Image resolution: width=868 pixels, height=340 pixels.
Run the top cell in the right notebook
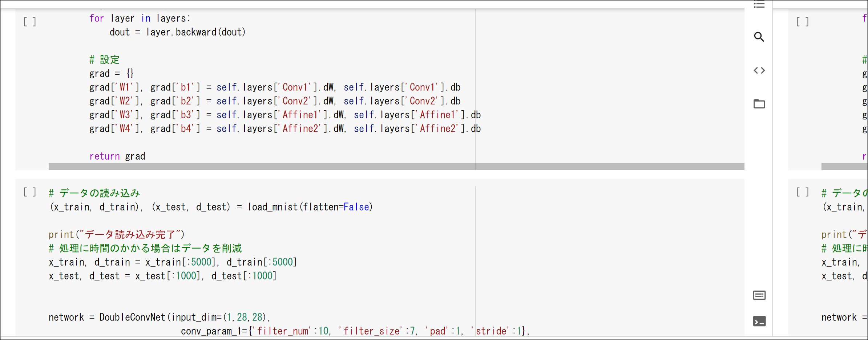pyautogui.click(x=802, y=22)
